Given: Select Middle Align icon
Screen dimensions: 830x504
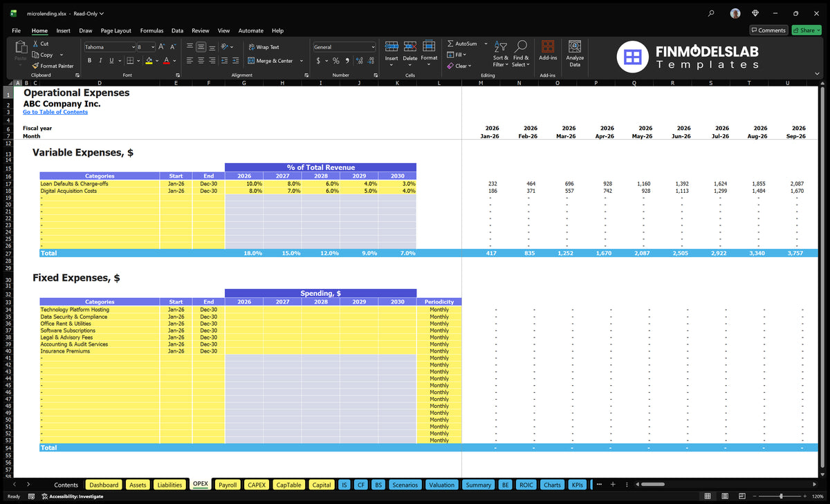Looking at the screenshot, I should click(x=201, y=47).
